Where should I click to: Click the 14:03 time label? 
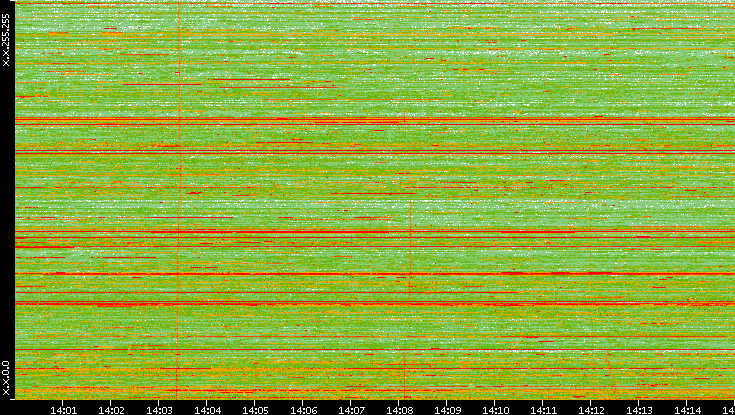(159, 410)
